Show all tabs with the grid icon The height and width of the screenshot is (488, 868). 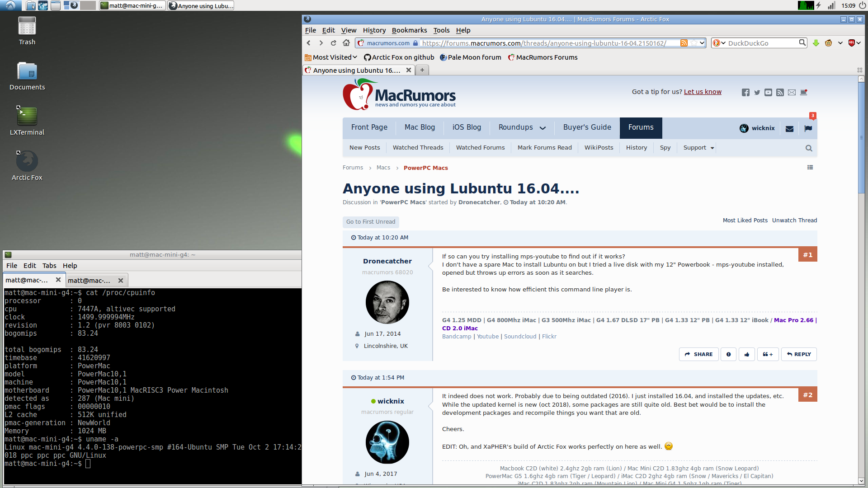[860, 70]
